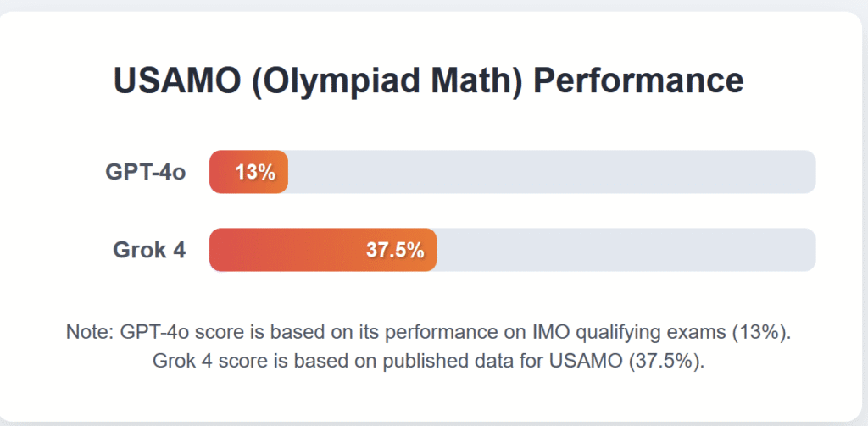The height and width of the screenshot is (426, 868).
Task: Click the Grok 4 orange filled bar segment
Action: [323, 250]
